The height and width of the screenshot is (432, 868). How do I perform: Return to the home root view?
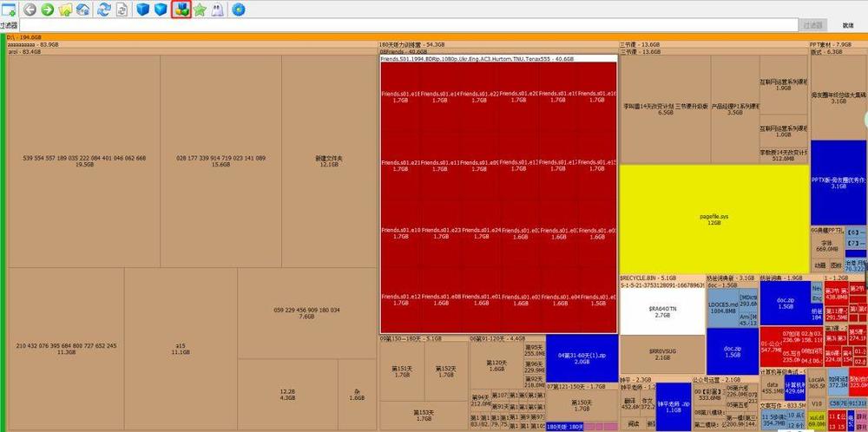[x=83, y=10]
